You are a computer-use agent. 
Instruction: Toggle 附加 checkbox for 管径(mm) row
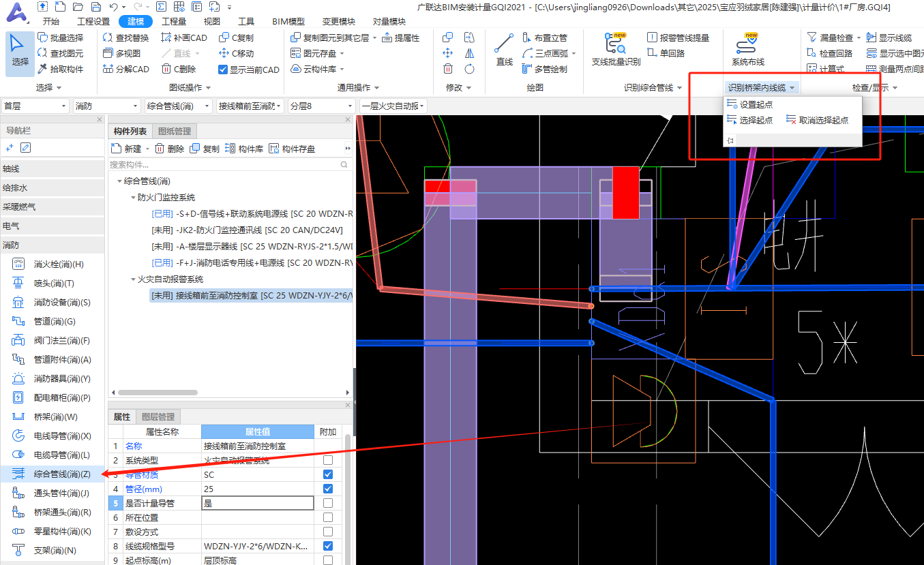(328, 489)
